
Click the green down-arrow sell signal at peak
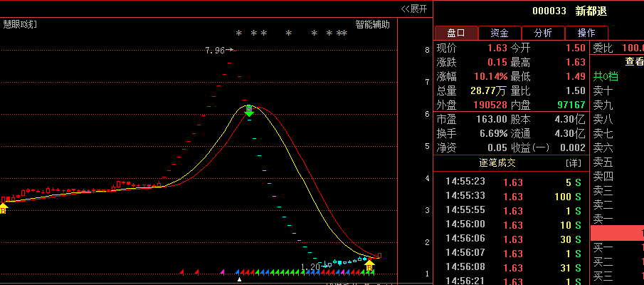(x=248, y=110)
